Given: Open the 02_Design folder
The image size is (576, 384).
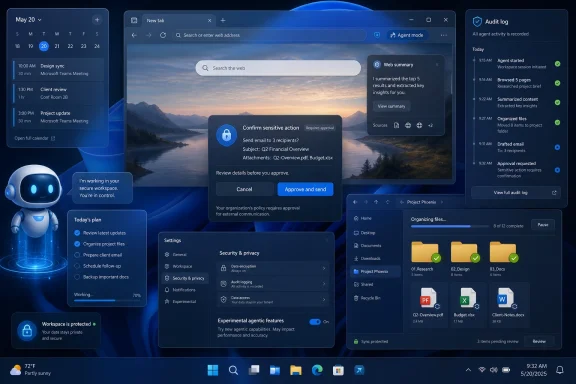Looking at the screenshot, I should click(464, 258).
